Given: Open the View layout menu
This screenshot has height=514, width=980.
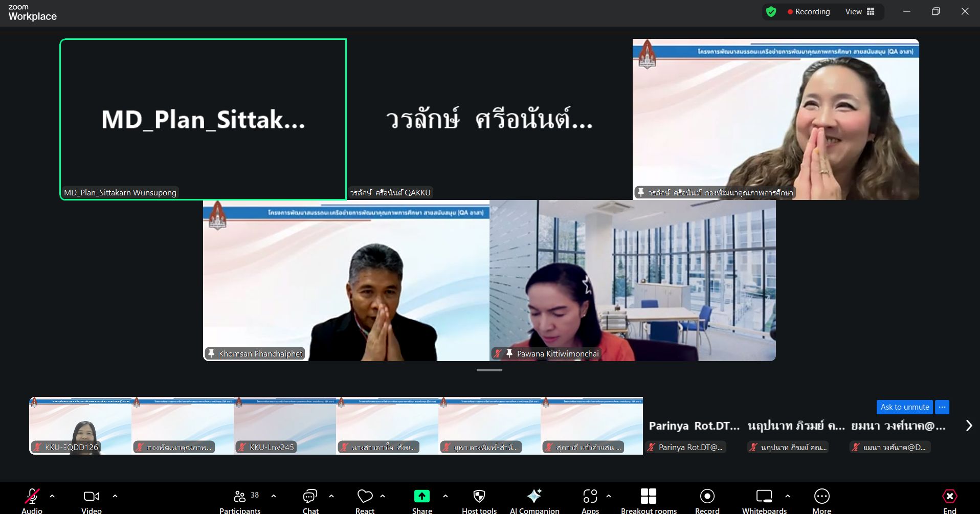Looking at the screenshot, I should [860, 12].
